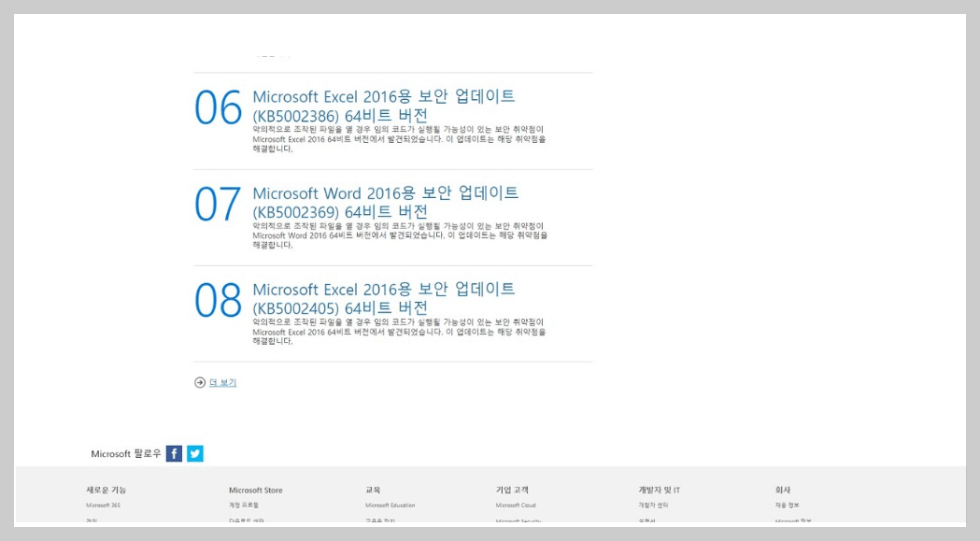This screenshot has height=541, width=980.
Task: Click the number 07 list marker
Action: [x=218, y=204]
